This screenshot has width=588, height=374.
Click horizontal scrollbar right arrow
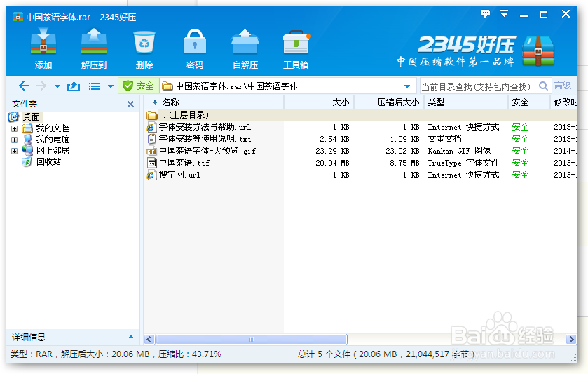571,340
